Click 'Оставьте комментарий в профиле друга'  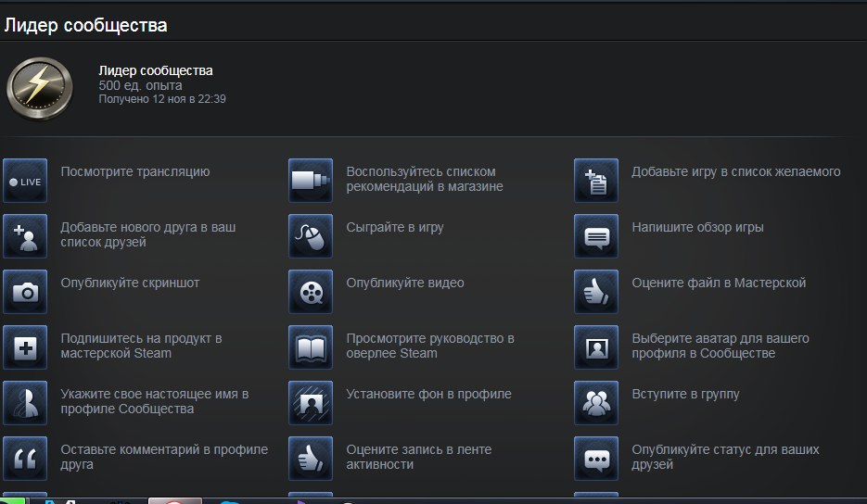[164, 457]
